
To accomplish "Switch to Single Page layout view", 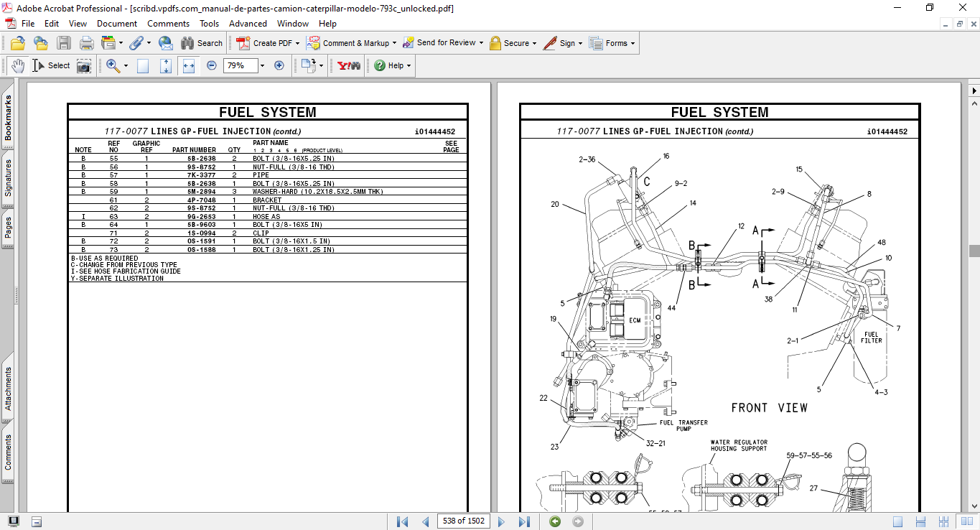I will tap(897, 521).
